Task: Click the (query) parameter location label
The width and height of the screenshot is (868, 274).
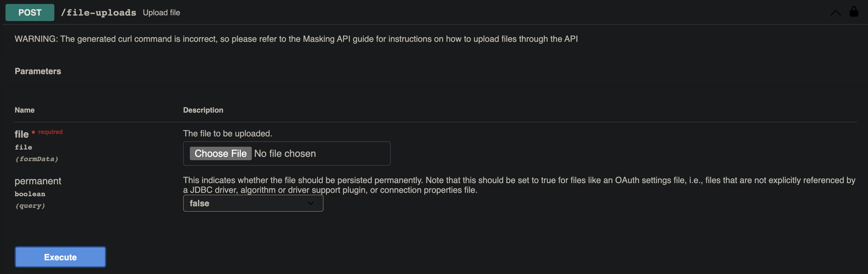Action: (x=30, y=206)
